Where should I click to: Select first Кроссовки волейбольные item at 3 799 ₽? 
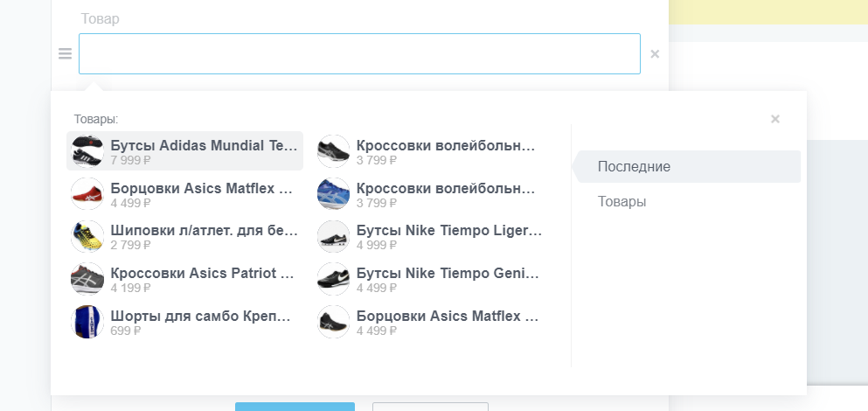coord(431,150)
